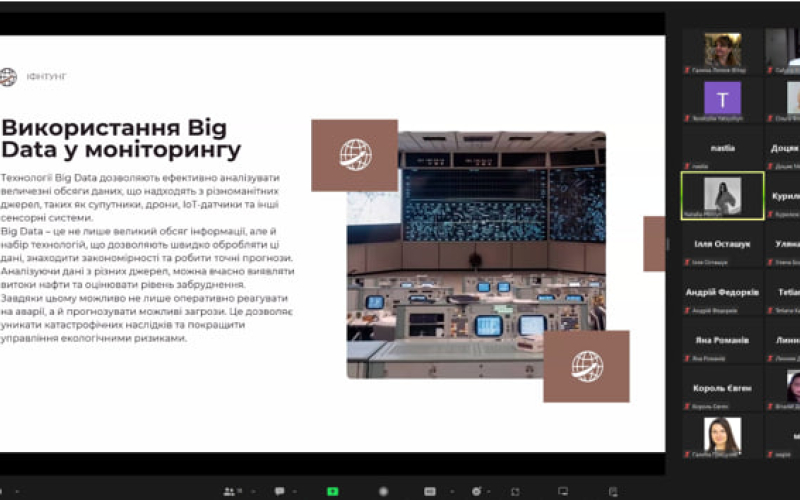This screenshot has height=500, width=800.
Task: Open the Apps icon in the toolbar
Action: 515,491
